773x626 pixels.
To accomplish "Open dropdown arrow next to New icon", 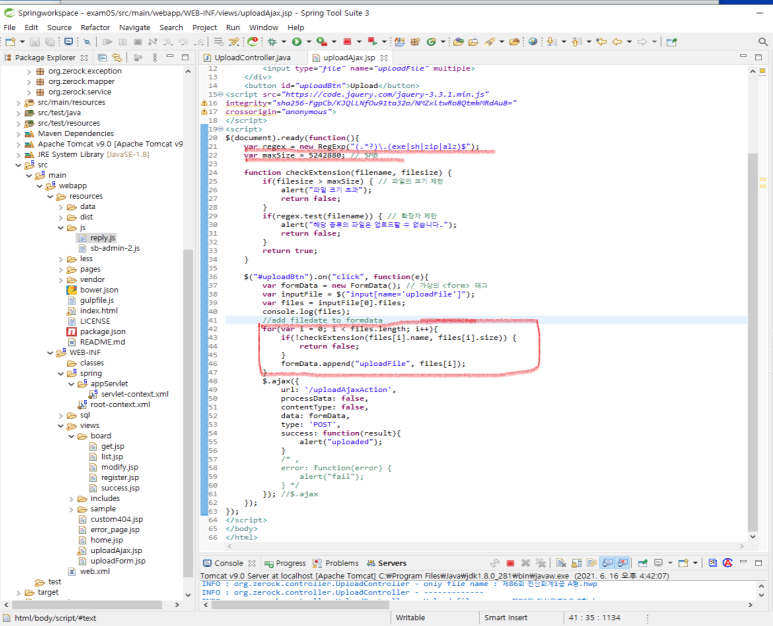I will [22, 42].
